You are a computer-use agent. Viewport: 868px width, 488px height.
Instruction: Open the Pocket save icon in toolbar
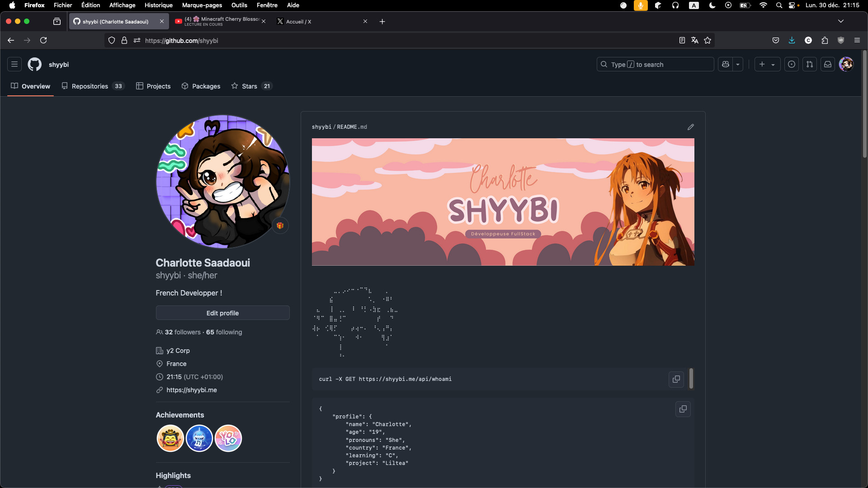click(x=776, y=41)
